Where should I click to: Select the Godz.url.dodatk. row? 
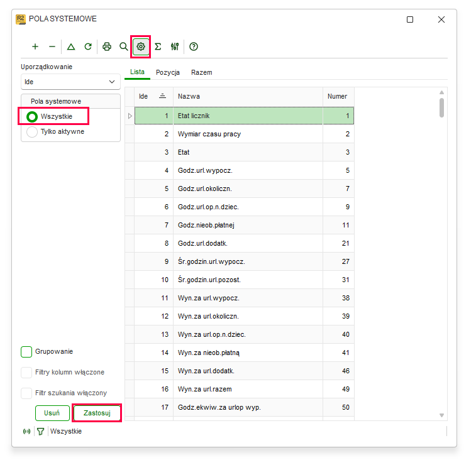244,243
